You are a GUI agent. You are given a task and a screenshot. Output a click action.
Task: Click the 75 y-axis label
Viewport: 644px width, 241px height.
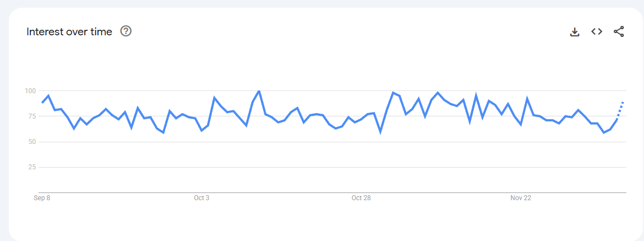pos(31,116)
